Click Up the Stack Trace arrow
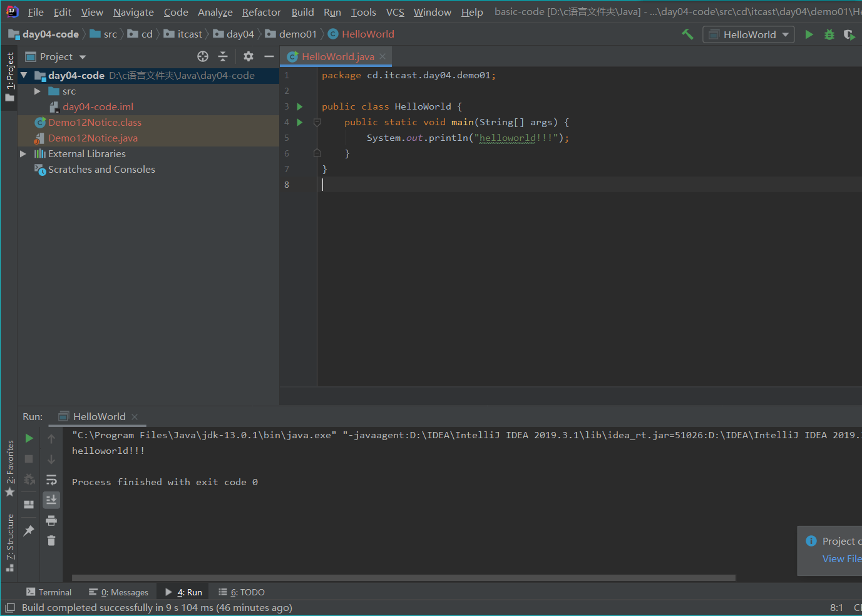 click(51, 439)
